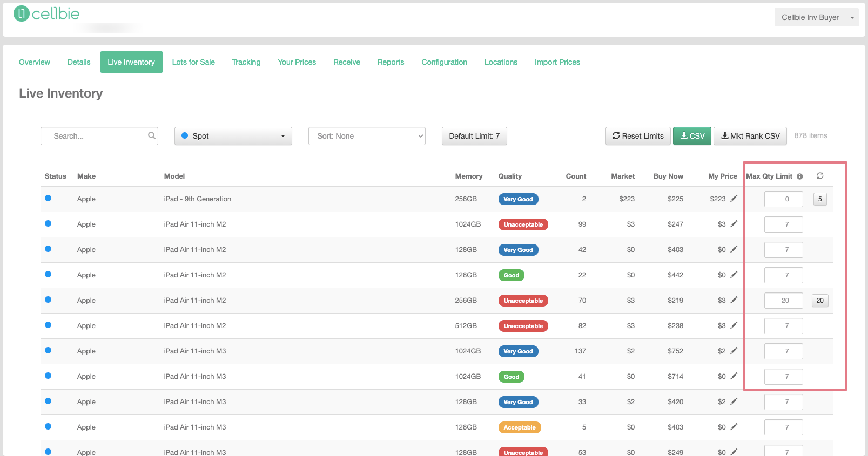Screen dimensions: 868x456
Task: Click the Count column header
Action: tap(576, 176)
